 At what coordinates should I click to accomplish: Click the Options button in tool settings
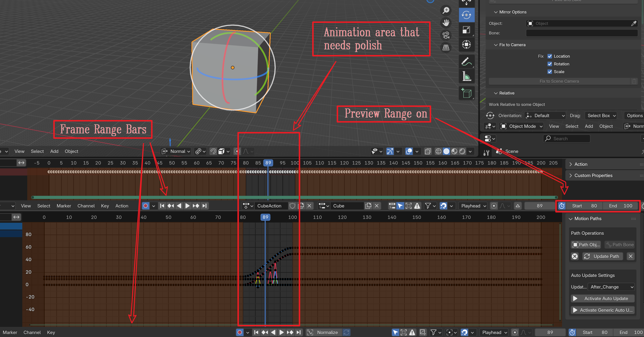tap(634, 116)
